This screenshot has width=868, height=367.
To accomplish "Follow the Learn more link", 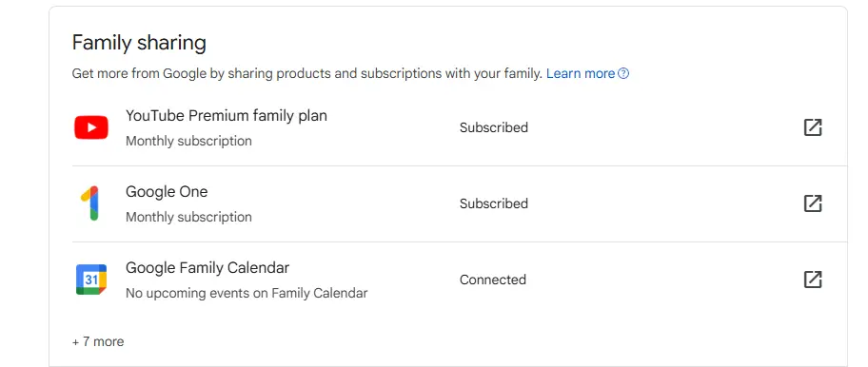I will (x=581, y=73).
